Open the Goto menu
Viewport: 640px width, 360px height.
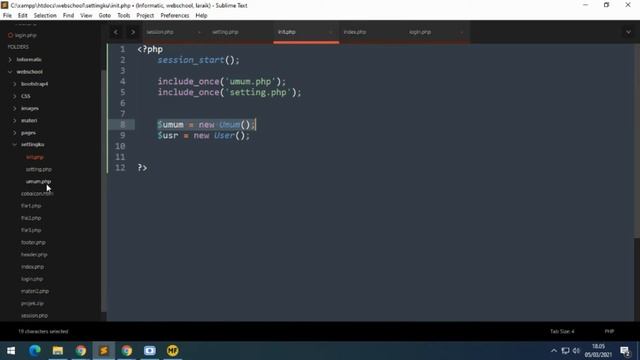point(104,16)
